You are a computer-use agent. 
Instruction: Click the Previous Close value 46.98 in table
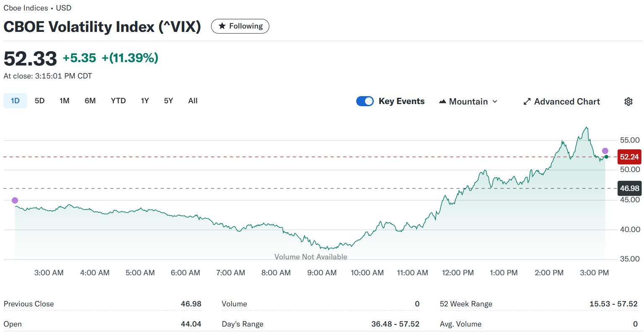(x=191, y=304)
